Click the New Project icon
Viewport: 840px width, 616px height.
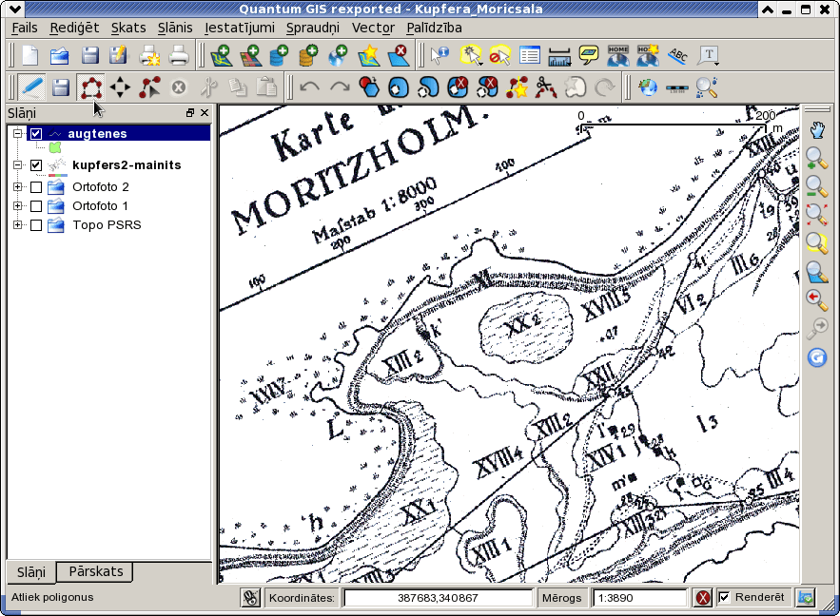30,55
